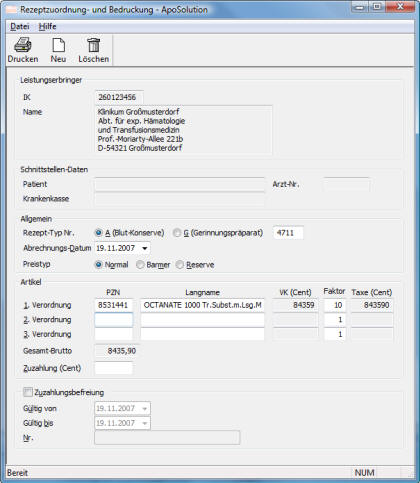
Task: Select G (Gerinnungspräparat) radio button
Action: tap(177, 233)
